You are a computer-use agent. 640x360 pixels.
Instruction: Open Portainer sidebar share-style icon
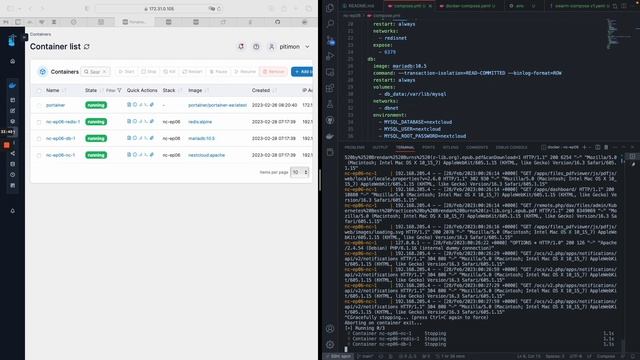coord(13,153)
